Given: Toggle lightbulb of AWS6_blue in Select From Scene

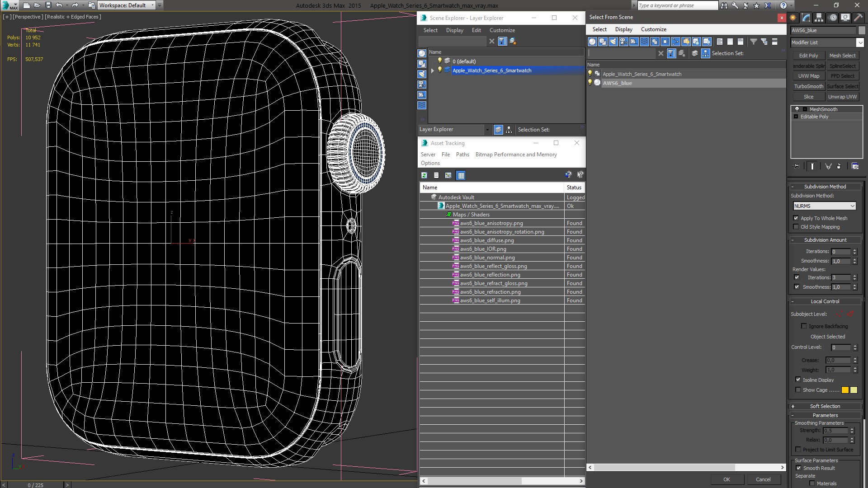Looking at the screenshot, I should click(x=590, y=83).
